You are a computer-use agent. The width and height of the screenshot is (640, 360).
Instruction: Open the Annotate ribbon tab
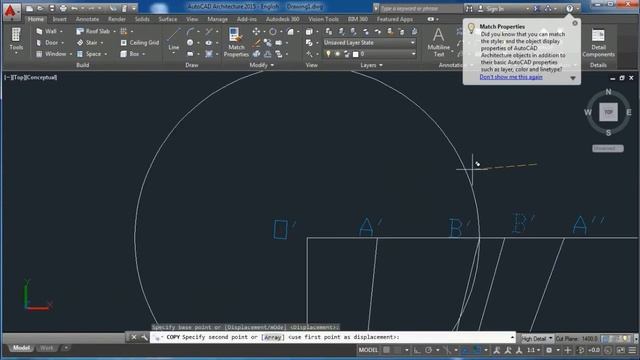tap(87, 19)
